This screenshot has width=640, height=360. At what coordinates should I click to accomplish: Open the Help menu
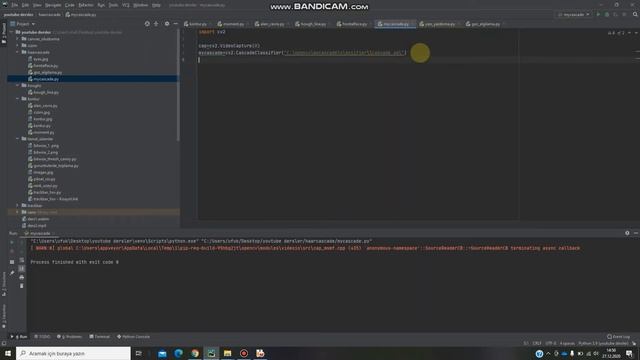click(156, 5)
